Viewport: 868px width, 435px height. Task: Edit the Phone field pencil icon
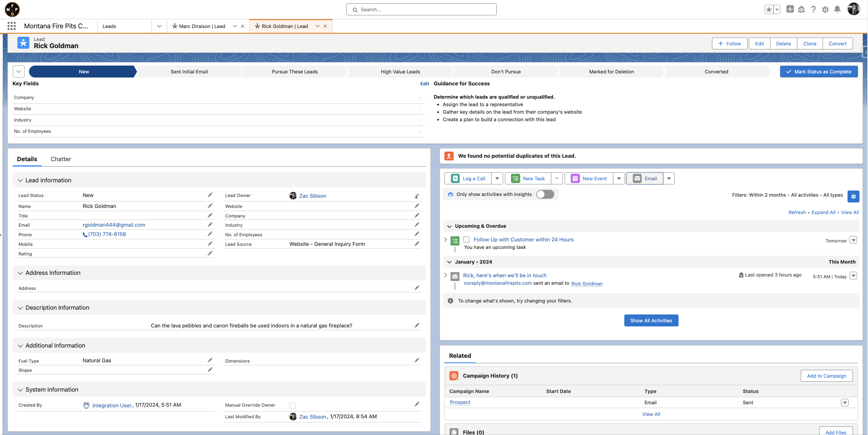click(x=210, y=234)
